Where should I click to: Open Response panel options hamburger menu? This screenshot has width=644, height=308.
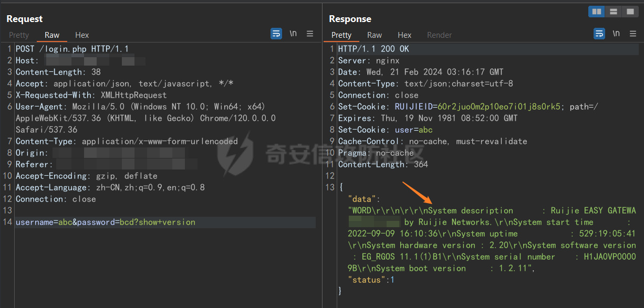633,34
